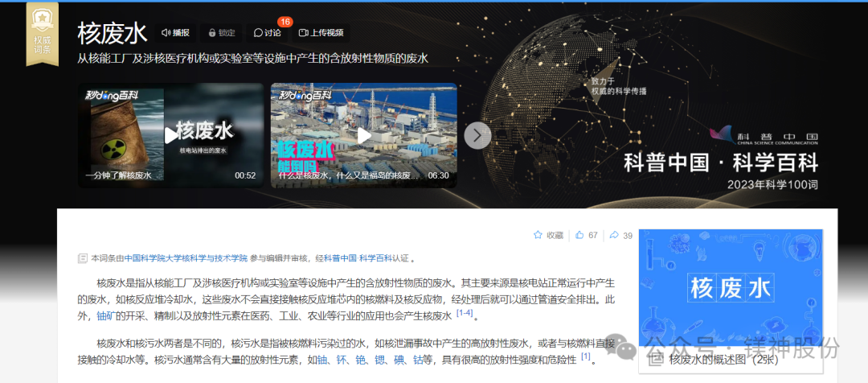Click the 锁定 lock icon
Image resolution: width=868 pixels, height=383 pixels.
(x=212, y=33)
